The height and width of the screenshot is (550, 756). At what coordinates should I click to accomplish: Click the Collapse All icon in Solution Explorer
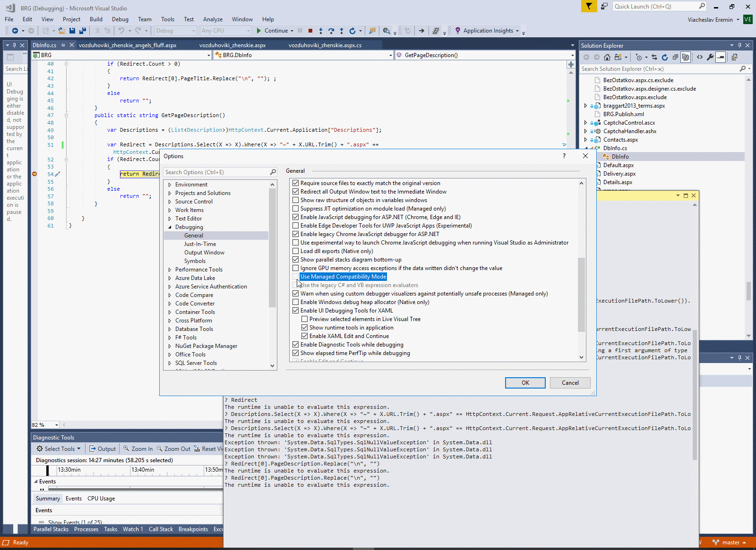tap(675, 57)
